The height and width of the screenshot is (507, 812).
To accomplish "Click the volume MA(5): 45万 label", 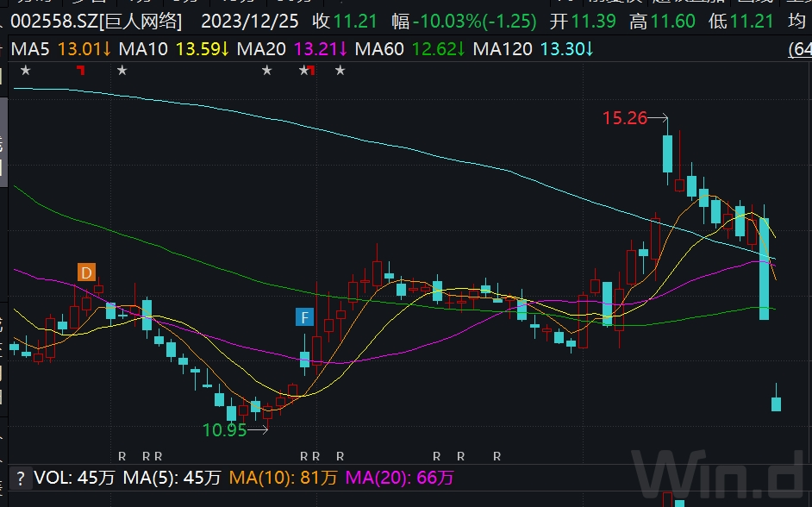I will click(172, 478).
